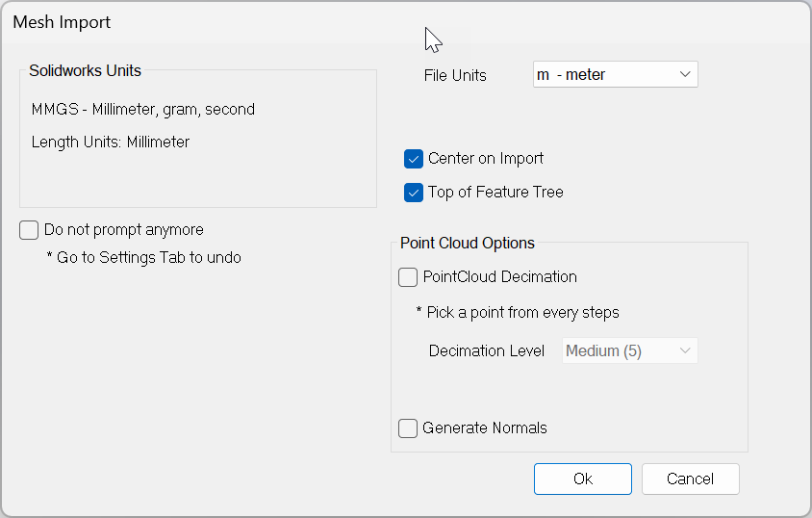Enable PointCloud Decimation checkbox
Screen dimensions: 812x518
coord(408,277)
